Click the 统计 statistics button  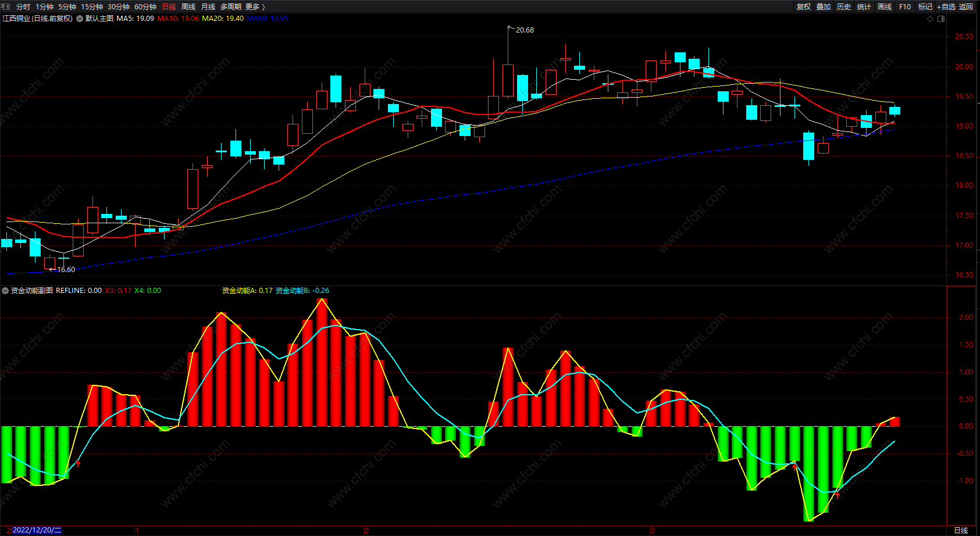coord(864,7)
